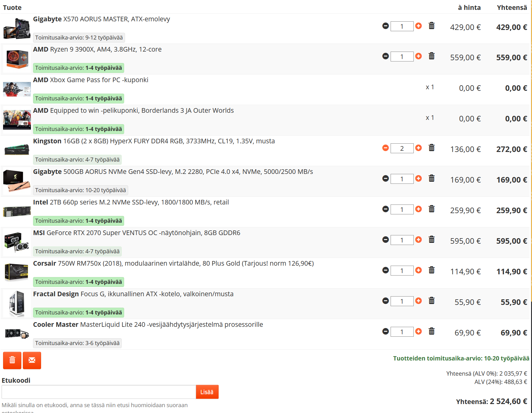
Task: Open Corsair 750W RM750x product page
Action: (173, 263)
